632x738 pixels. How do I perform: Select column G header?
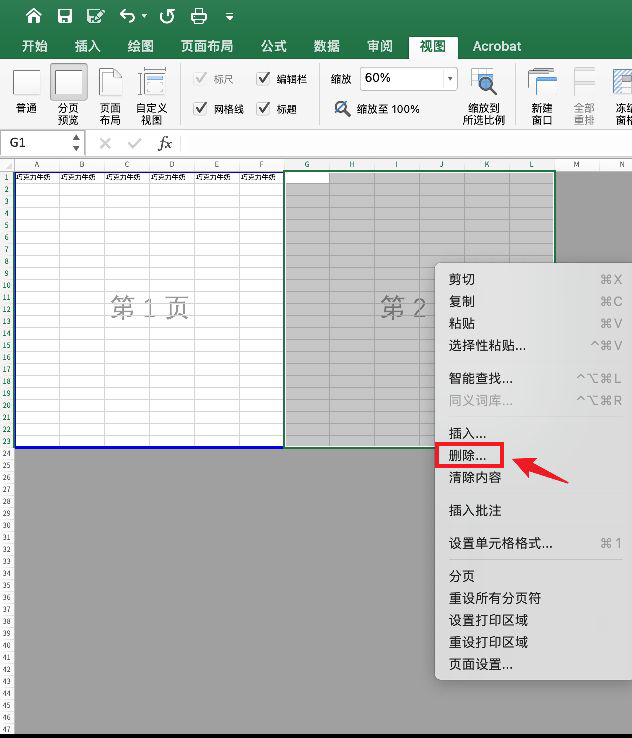click(x=307, y=164)
